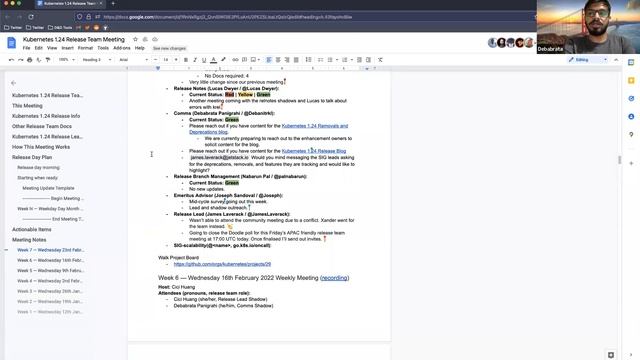
Task: Open Google Keep side panel icon
Action: [631, 80]
